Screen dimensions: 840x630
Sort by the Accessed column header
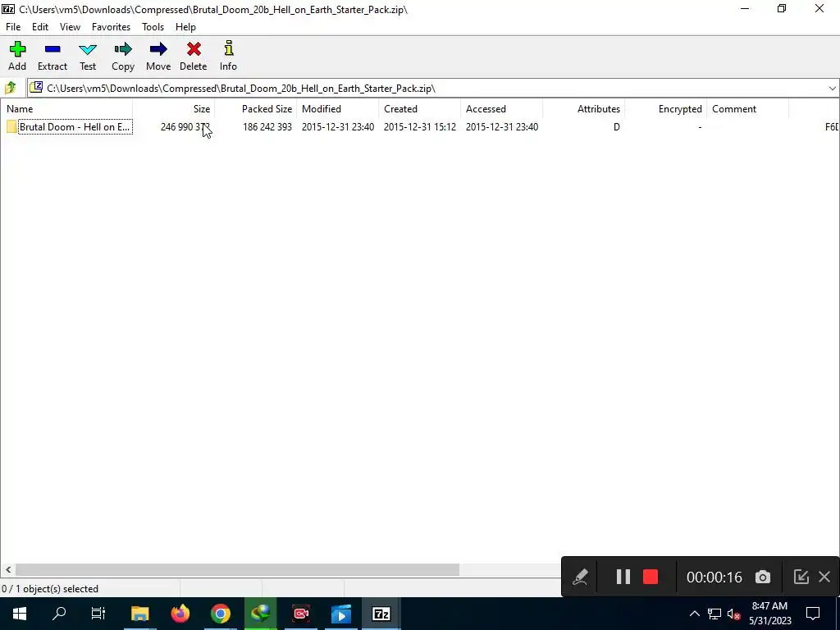(x=501, y=109)
